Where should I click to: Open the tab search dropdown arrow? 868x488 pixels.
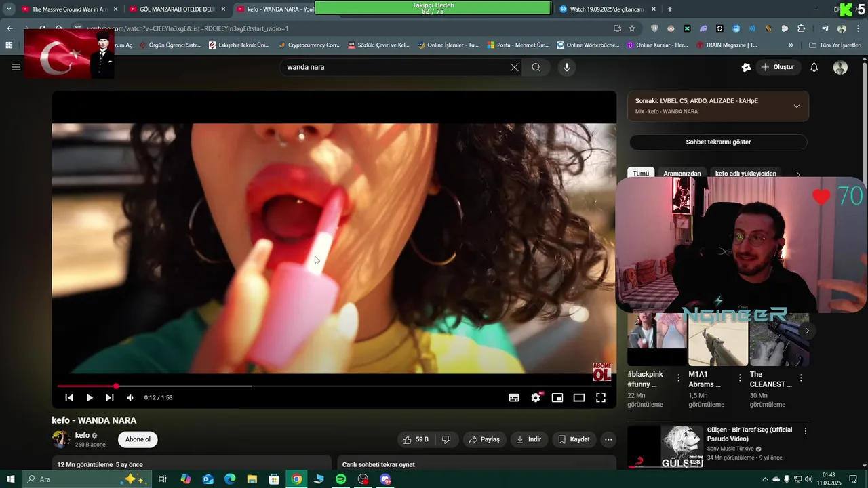[x=9, y=9]
